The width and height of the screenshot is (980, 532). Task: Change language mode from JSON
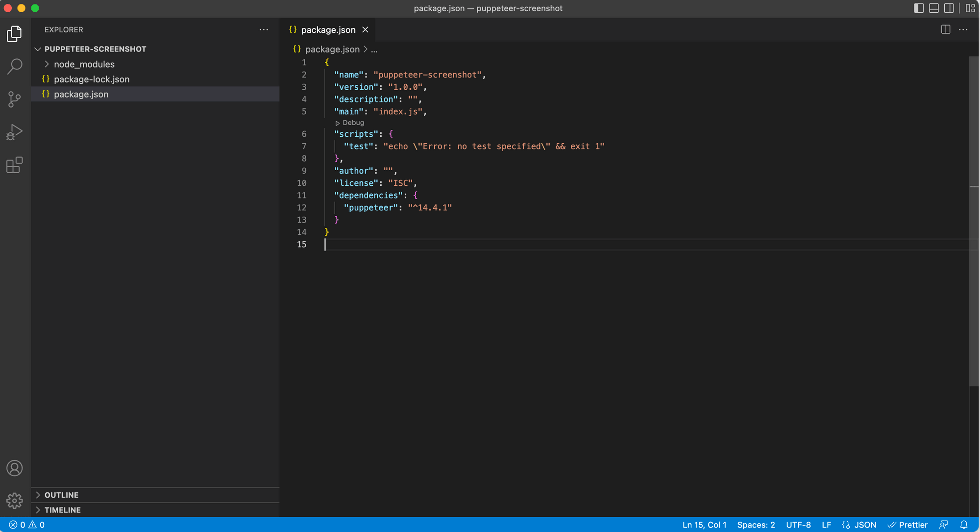click(x=865, y=525)
